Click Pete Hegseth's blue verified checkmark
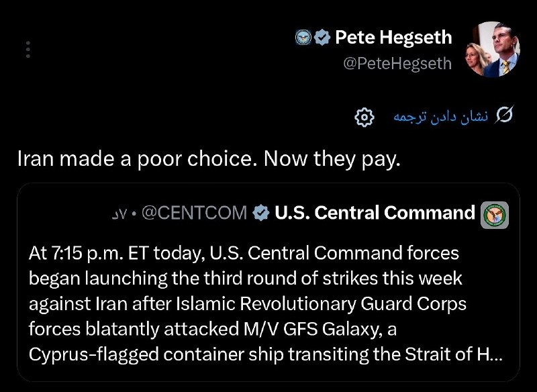Image resolution: width=537 pixels, height=392 pixels. pos(322,38)
